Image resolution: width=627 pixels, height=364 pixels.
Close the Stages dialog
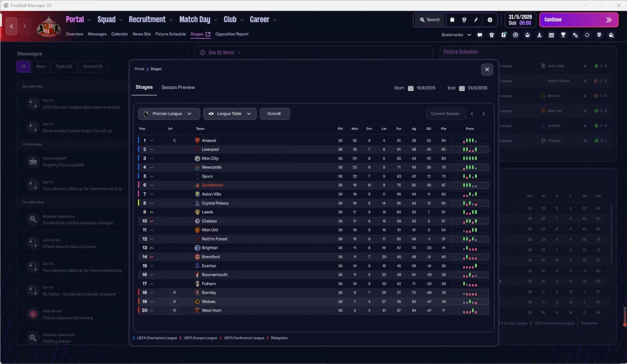487,69
